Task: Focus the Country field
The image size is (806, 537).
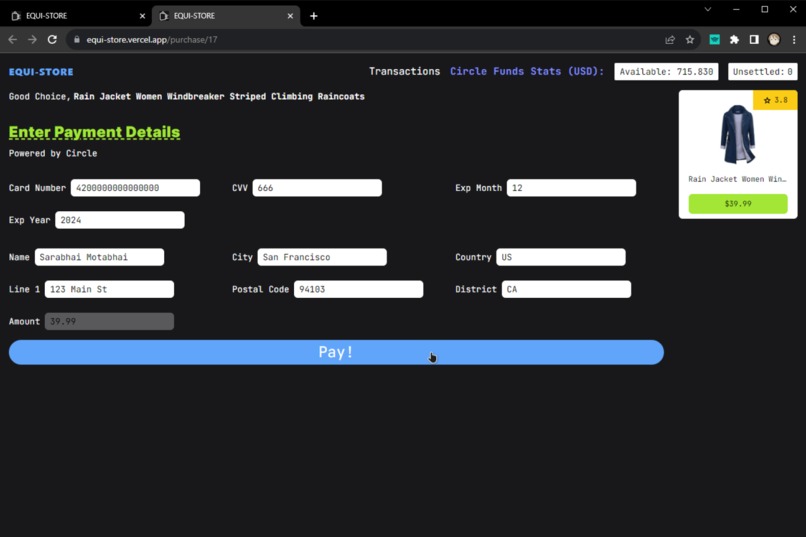Action: (x=561, y=257)
